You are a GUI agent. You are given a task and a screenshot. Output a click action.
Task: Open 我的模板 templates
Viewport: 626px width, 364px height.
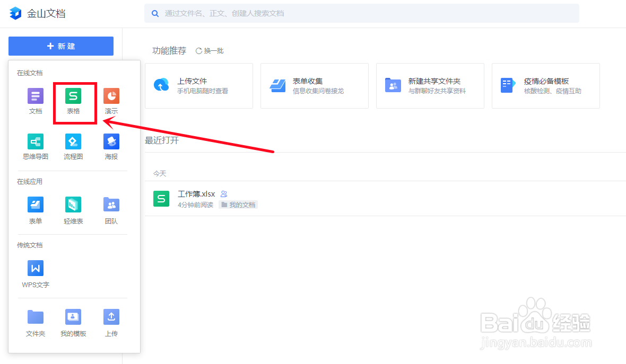point(73,323)
